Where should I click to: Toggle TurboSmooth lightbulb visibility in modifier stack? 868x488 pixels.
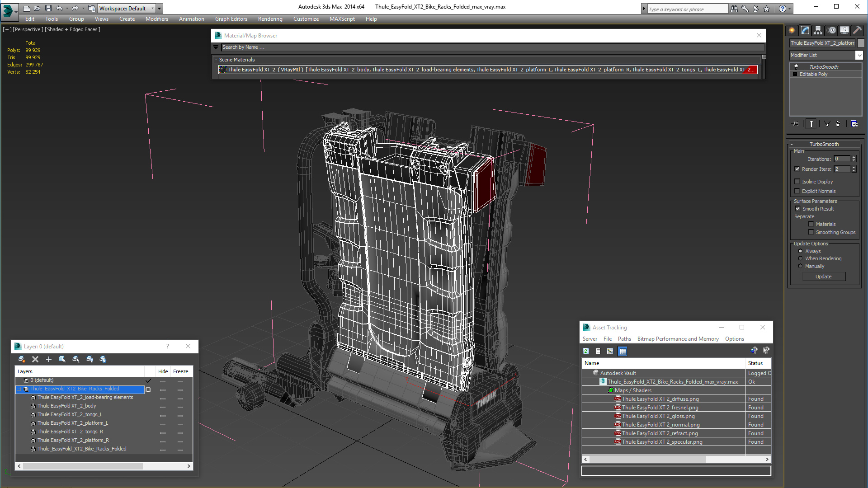796,66
